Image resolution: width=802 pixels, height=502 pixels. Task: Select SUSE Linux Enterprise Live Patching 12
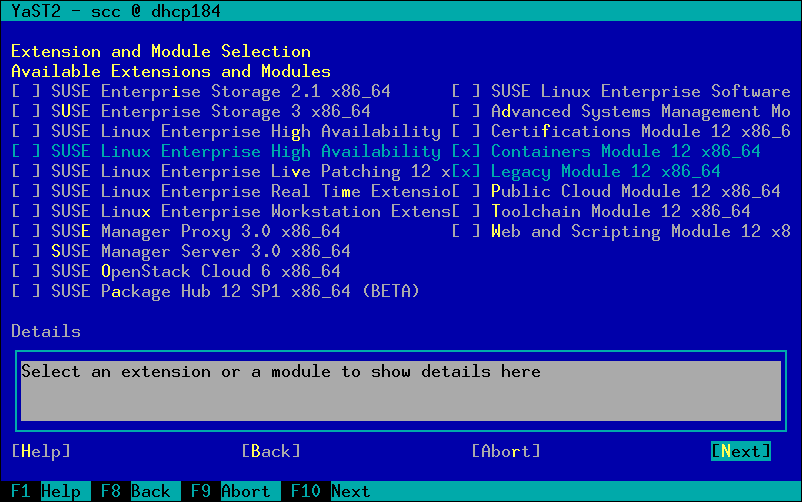[27, 172]
